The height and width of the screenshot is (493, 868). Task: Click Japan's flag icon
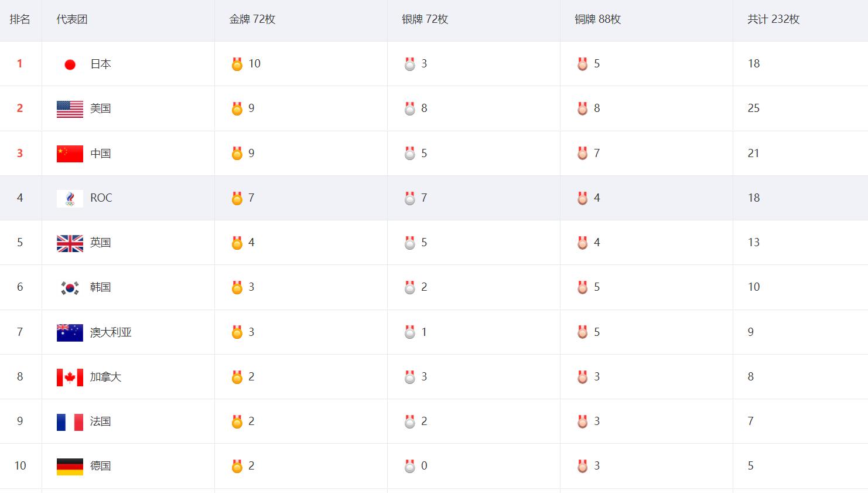[x=70, y=64]
